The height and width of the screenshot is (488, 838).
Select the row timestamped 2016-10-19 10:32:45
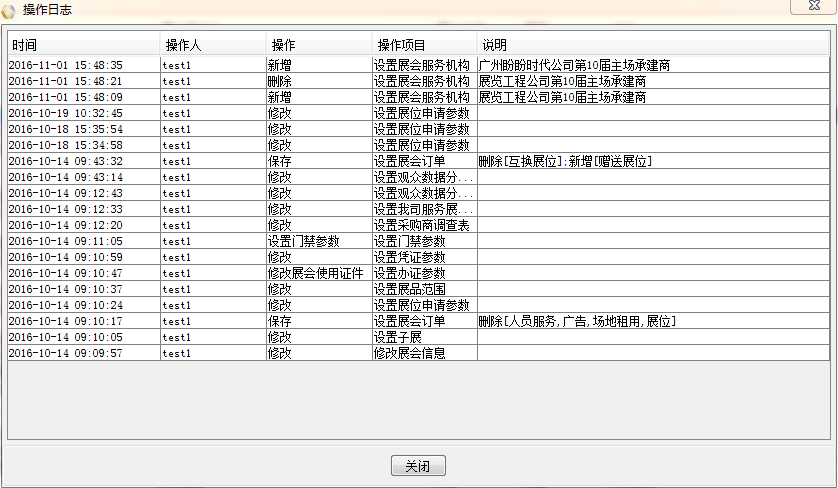(66, 113)
